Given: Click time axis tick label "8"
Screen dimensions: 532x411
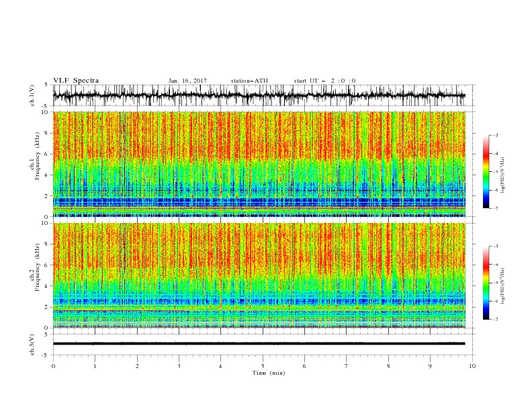Looking at the screenshot, I should click(388, 366).
